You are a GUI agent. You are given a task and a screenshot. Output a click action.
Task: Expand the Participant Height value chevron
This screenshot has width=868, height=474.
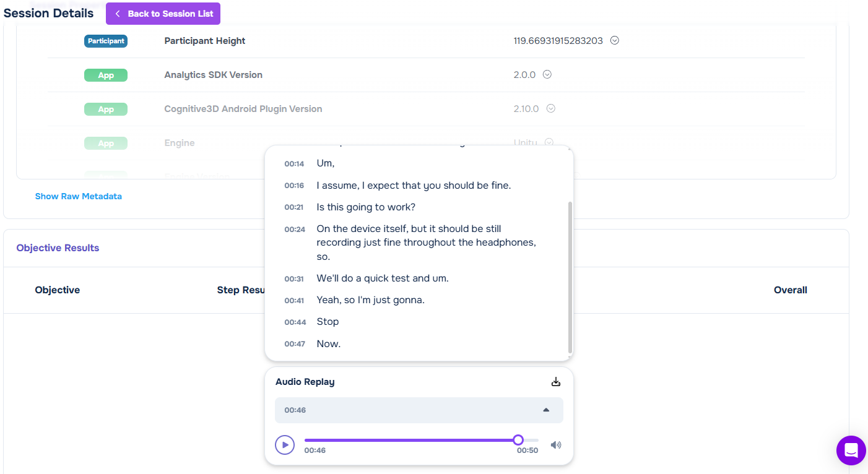pos(615,40)
